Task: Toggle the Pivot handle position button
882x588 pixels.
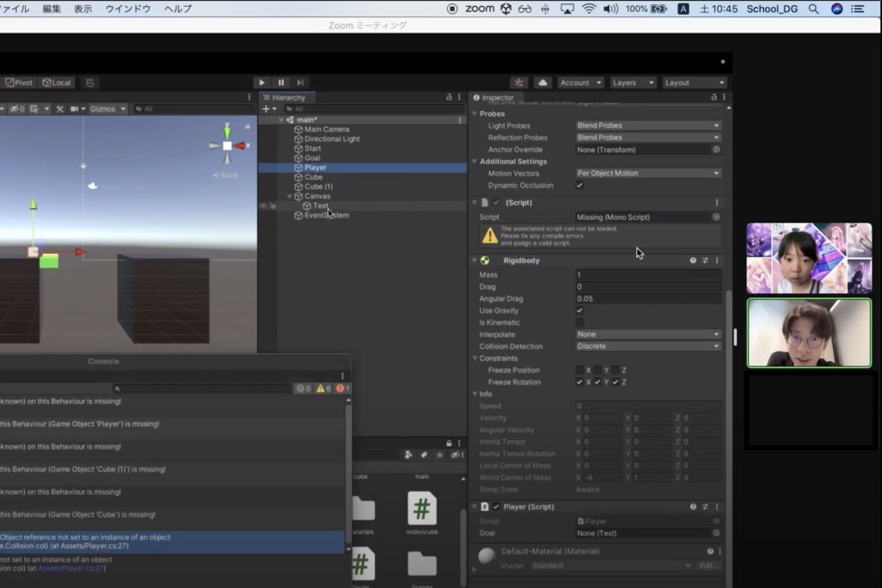Action: pyautogui.click(x=19, y=83)
